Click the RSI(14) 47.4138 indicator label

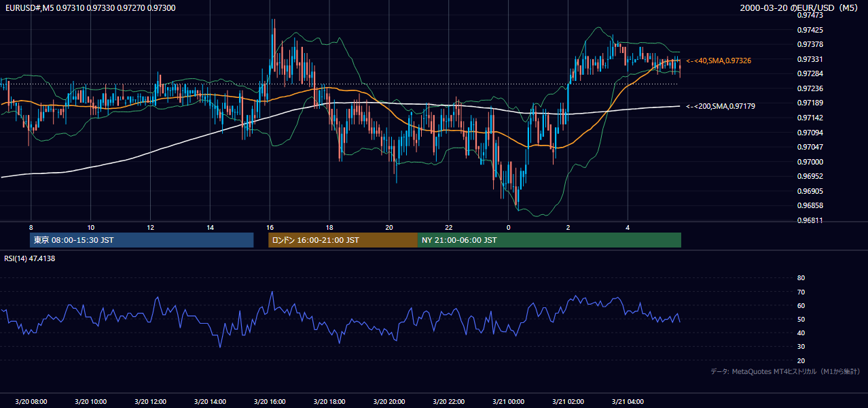tap(29, 258)
